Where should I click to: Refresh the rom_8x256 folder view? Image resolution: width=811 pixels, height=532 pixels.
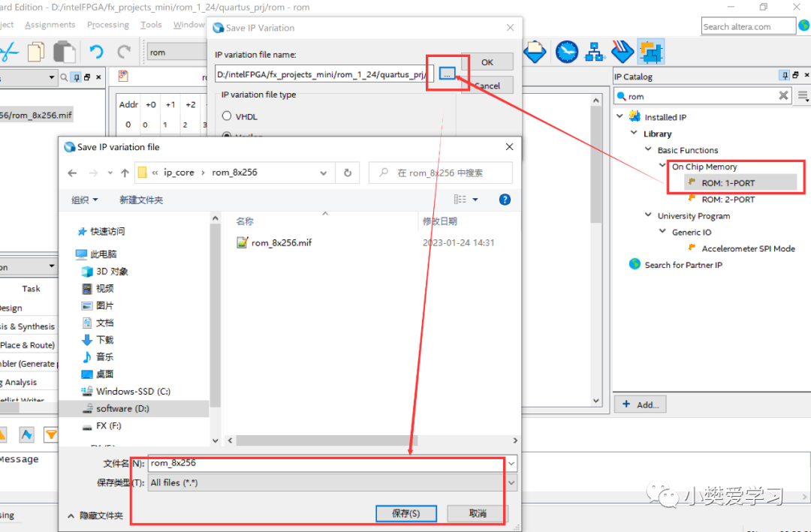point(348,173)
